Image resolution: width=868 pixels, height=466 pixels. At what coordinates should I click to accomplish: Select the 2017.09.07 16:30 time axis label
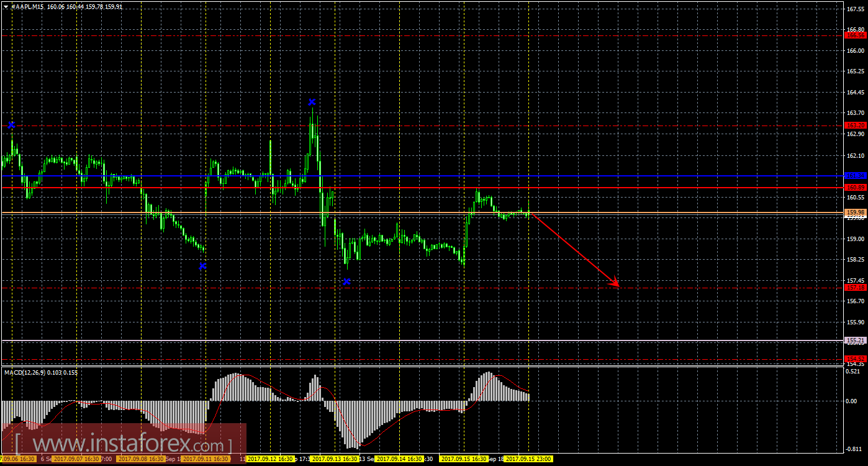[x=76, y=459]
